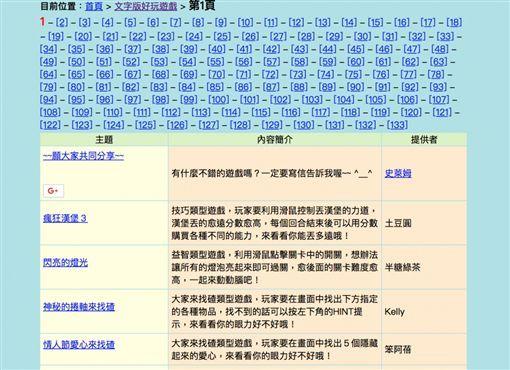Click the 第1頁 breadcrumb text
510x370 pixels.
[202, 6]
